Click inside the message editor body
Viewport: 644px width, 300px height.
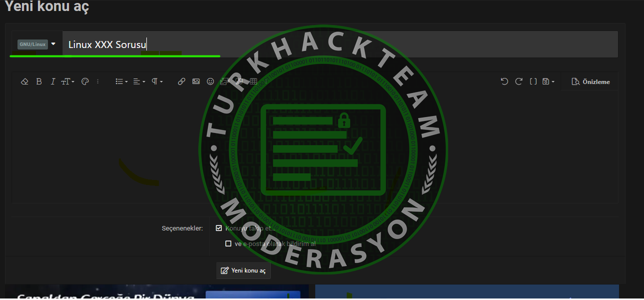coord(315,146)
